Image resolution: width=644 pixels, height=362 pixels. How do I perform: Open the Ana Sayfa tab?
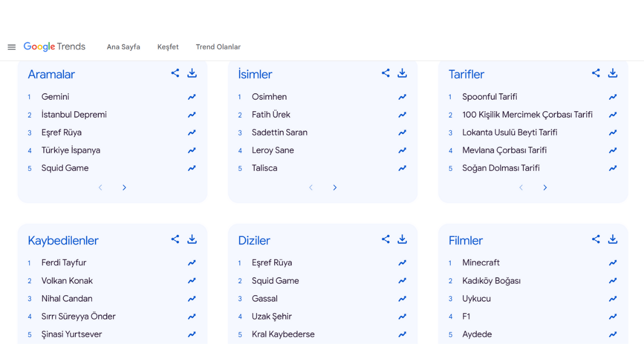pyautogui.click(x=123, y=47)
